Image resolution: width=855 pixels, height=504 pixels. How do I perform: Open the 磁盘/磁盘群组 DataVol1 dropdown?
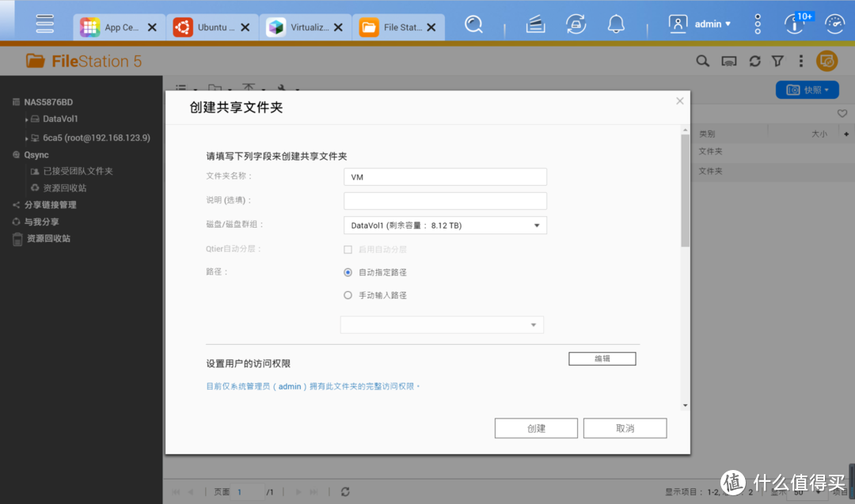click(x=445, y=225)
